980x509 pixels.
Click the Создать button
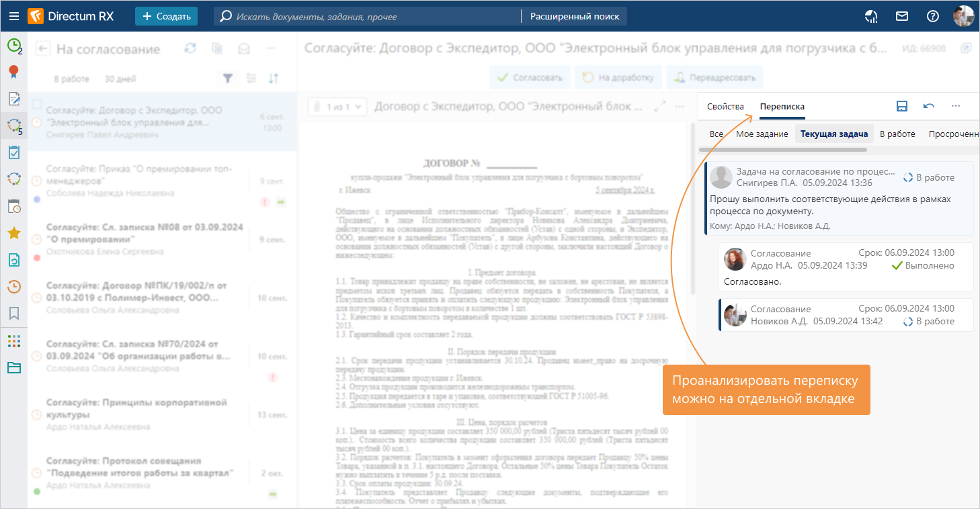coord(166,16)
